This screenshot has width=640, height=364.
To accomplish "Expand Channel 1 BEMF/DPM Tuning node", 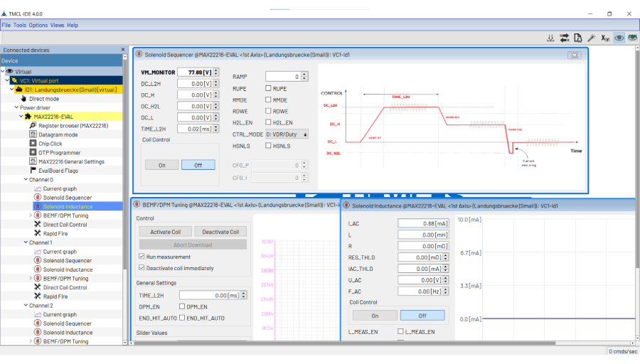I will click(x=31, y=278).
